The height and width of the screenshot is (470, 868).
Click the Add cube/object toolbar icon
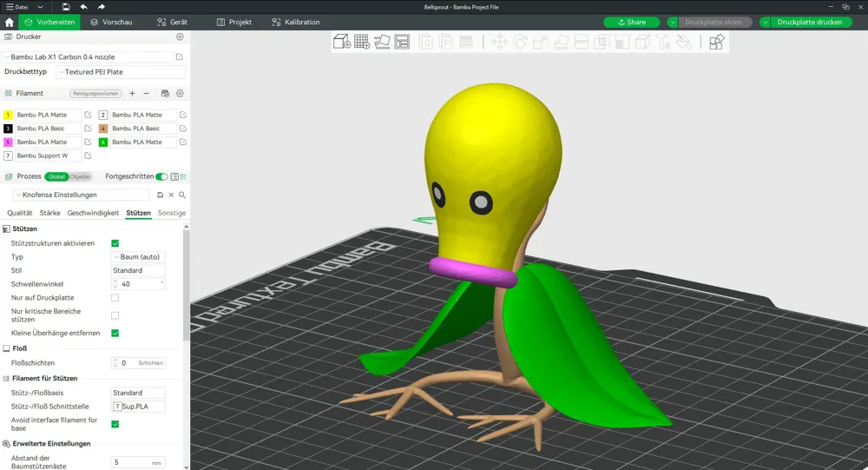[x=341, y=42]
